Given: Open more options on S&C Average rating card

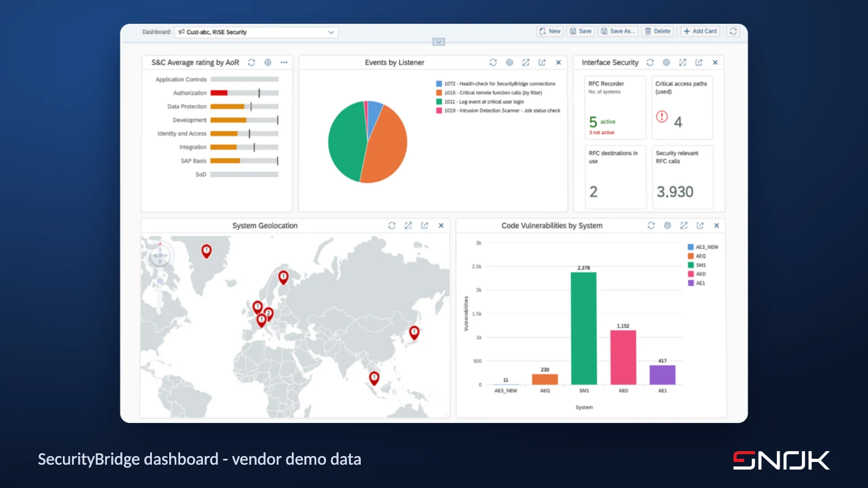Looking at the screenshot, I should 284,62.
